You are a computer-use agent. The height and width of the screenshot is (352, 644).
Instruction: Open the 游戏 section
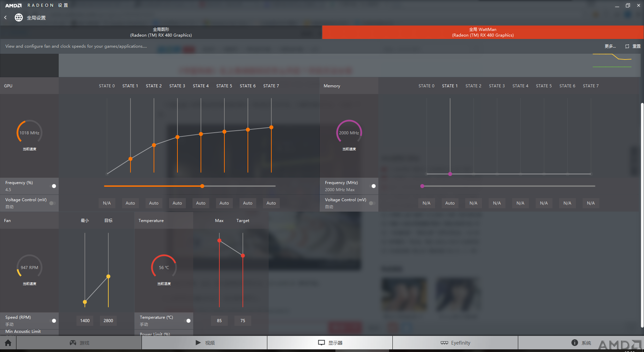point(79,343)
